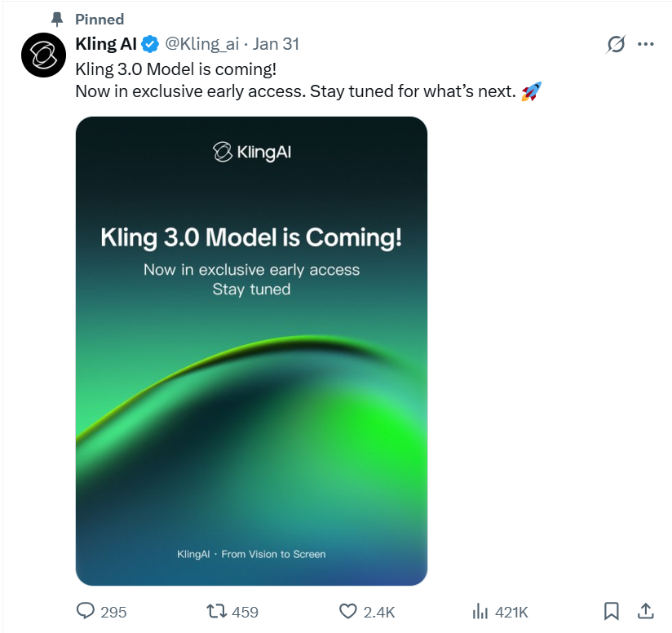
Task: Like the post with the heart icon
Action: (348, 611)
